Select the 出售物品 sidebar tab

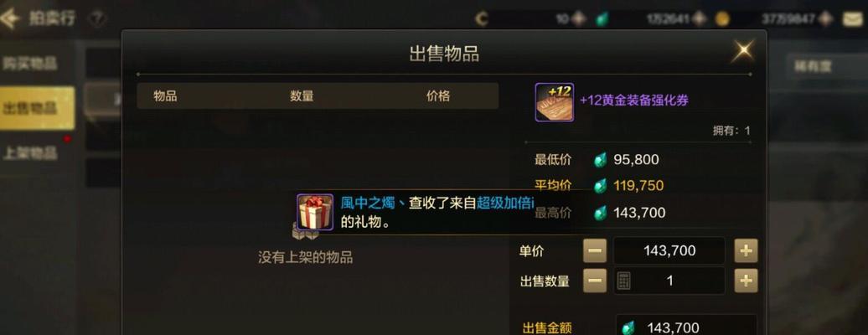[x=37, y=108]
